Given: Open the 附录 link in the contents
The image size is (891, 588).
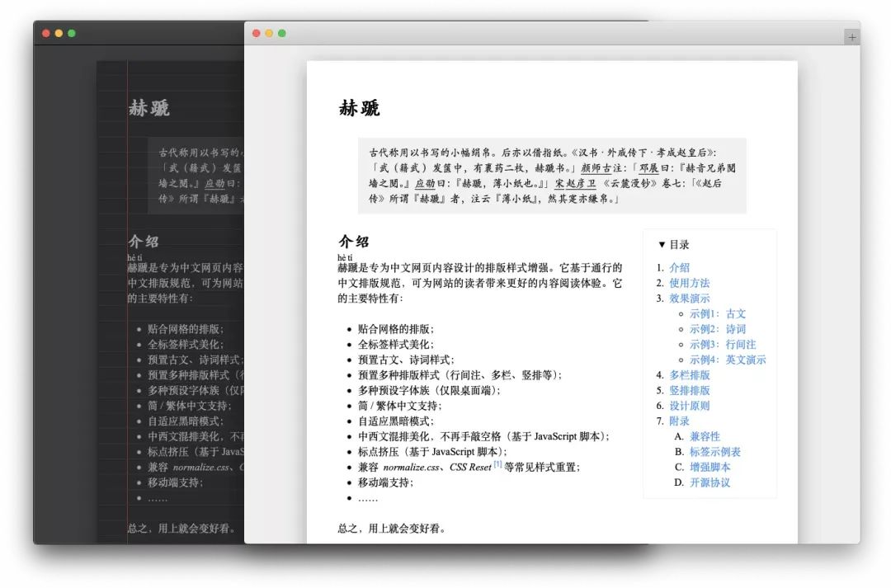Looking at the screenshot, I should tap(679, 421).
